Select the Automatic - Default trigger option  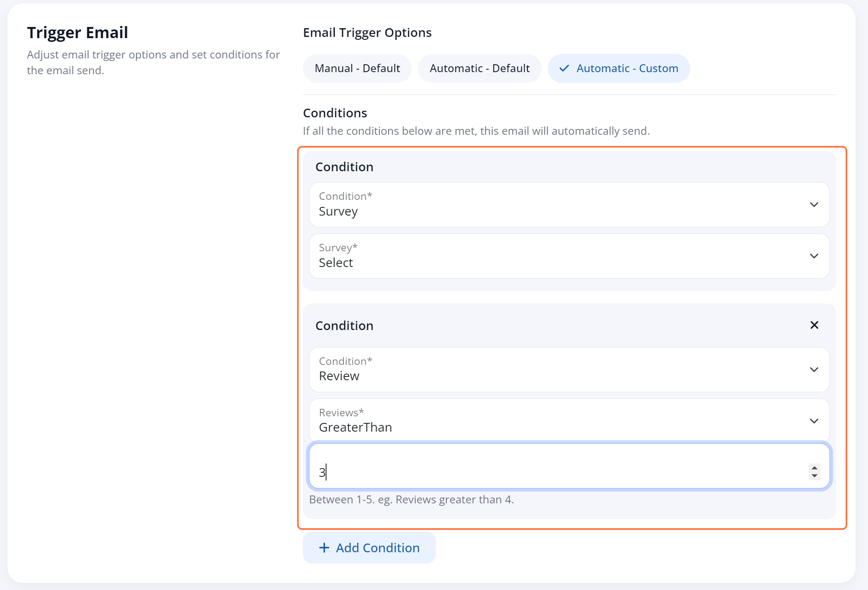pos(479,68)
